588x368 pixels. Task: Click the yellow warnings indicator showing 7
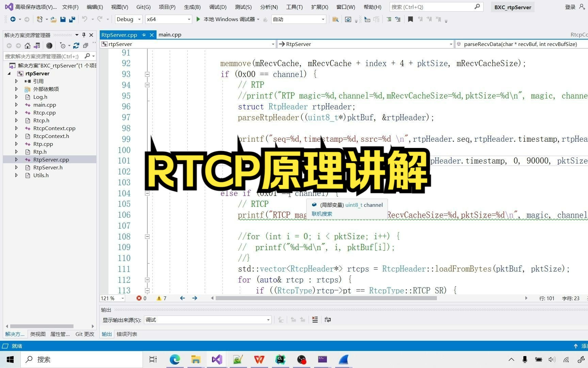162,298
